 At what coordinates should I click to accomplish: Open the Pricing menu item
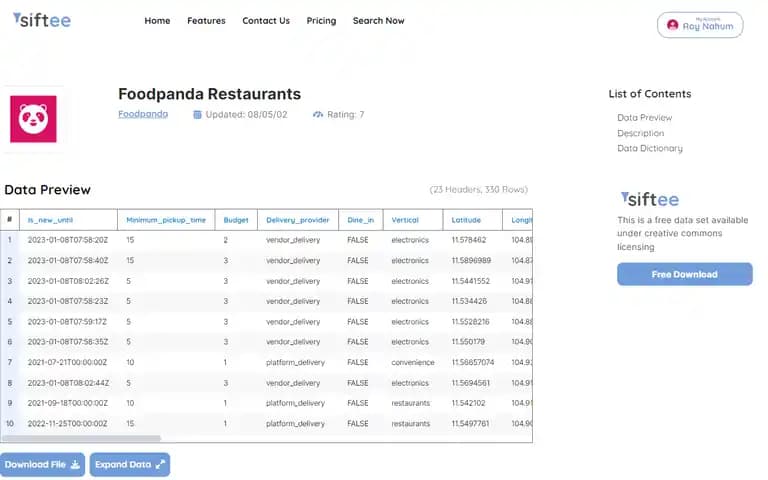tap(321, 21)
